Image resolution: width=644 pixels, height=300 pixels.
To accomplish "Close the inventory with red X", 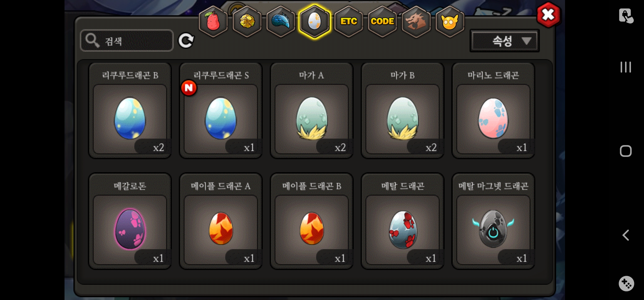I will tap(548, 15).
